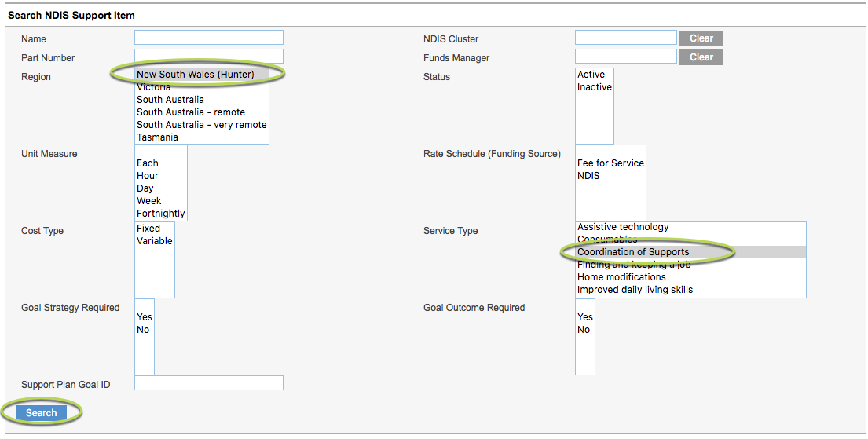Clear the NDIS Cluster field
The width and height of the screenshot is (868, 439).
[x=701, y=38]
